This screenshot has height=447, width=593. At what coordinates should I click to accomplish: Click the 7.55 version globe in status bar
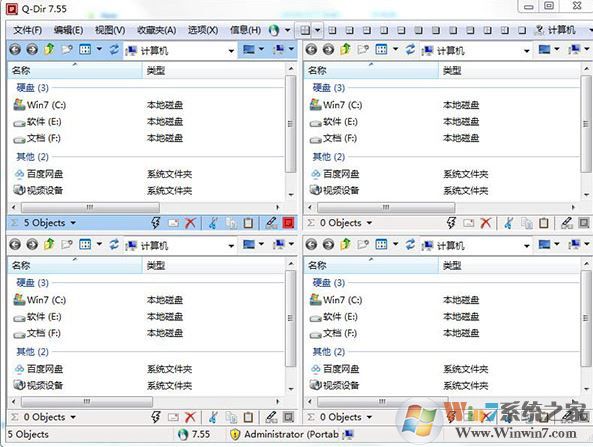(x=183, y=435)
